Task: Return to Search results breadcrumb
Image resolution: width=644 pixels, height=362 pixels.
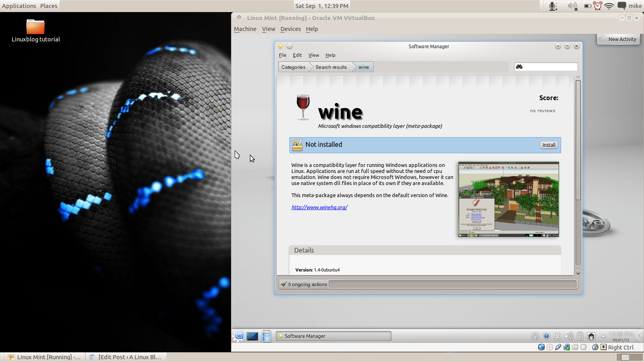Action: [331, 67]
